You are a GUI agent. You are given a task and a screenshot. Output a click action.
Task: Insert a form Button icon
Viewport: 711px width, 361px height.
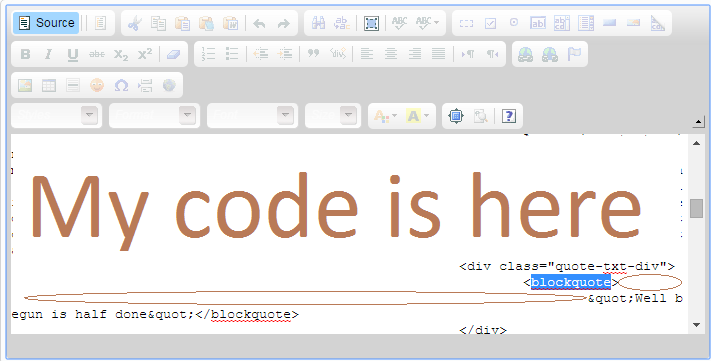(609, 23)
